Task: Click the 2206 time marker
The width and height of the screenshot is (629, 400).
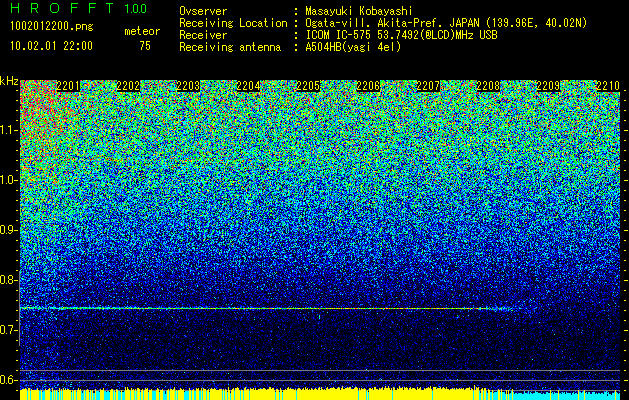Action: click(368, 86)
